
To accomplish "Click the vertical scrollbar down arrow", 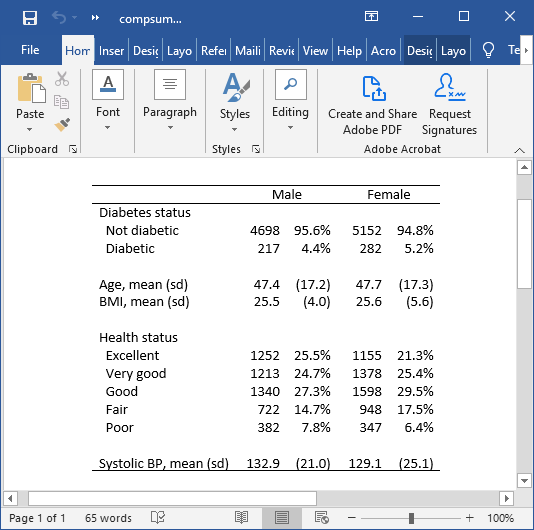I will click(524, 481).
